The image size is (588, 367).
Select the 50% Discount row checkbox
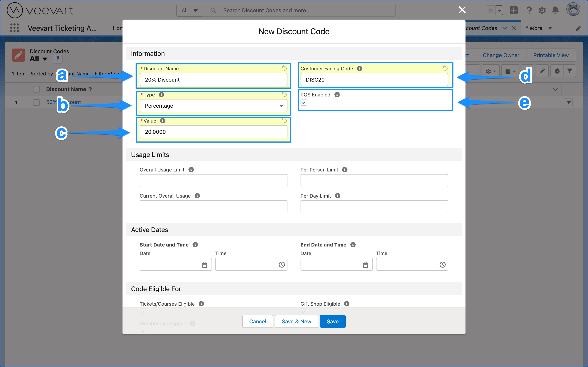(36, 102)
